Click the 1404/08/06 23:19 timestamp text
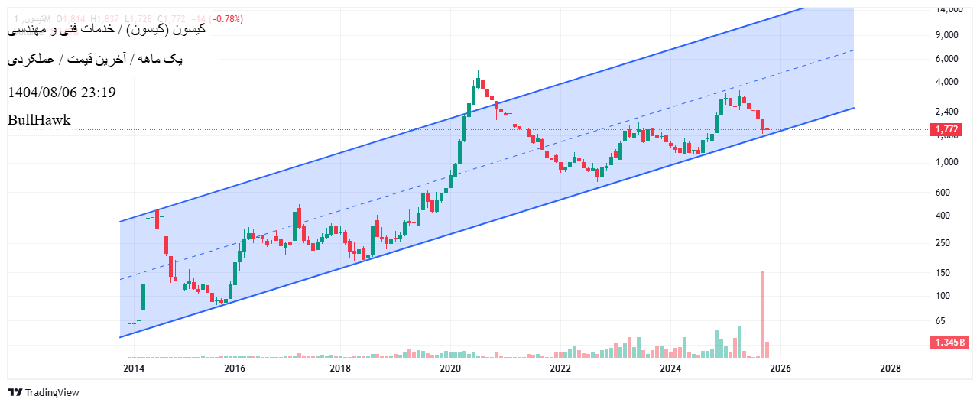 [62, 93]
